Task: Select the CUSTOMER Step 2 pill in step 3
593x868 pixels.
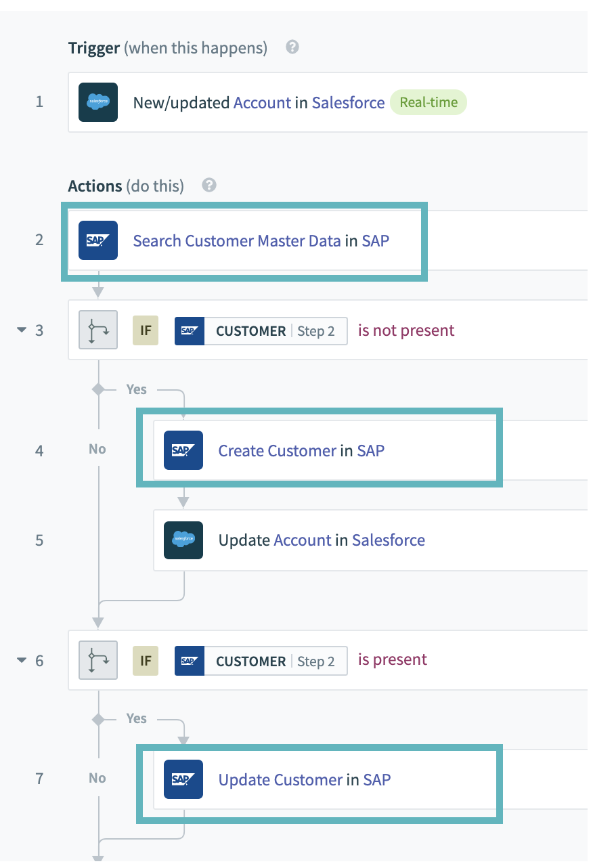Action: click(261, 331)
